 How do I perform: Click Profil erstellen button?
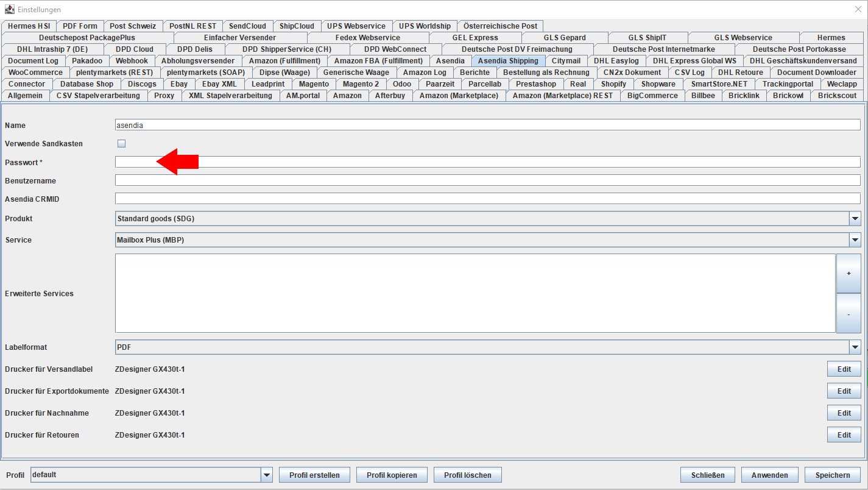[314, 475]
